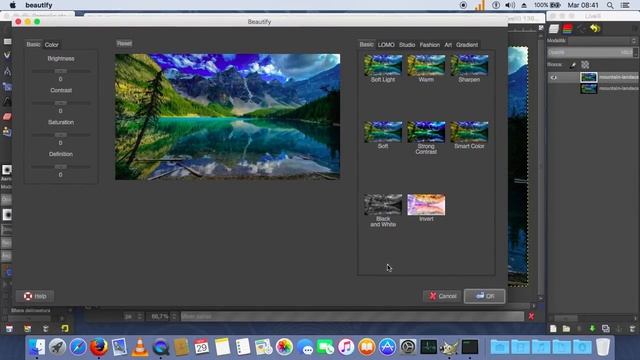The height and width of the screenshot is (360, 640).
Task: Adjust the Contrast slider
Action: (x=61, y=103)
